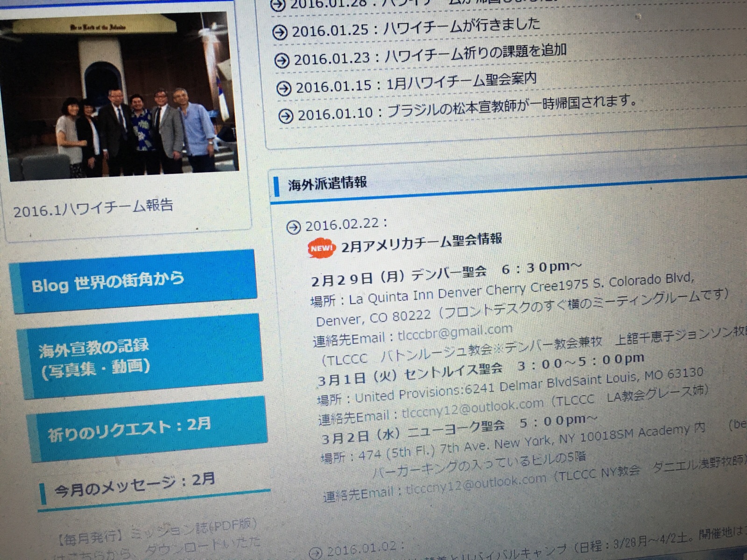This screenshot has width=747, height=560.
Task: Click the red NEW! badge icon
Action: click(x=322, y=248)
